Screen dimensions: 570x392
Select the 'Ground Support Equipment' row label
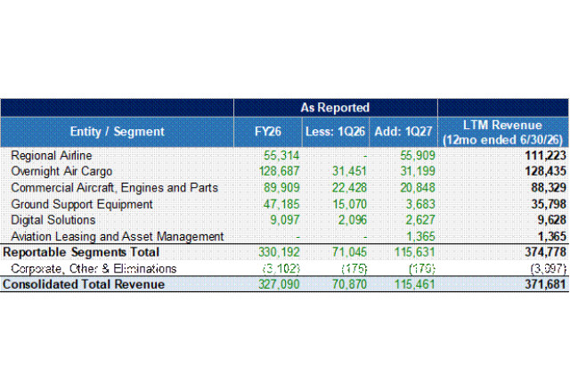(x=82, y=204)
